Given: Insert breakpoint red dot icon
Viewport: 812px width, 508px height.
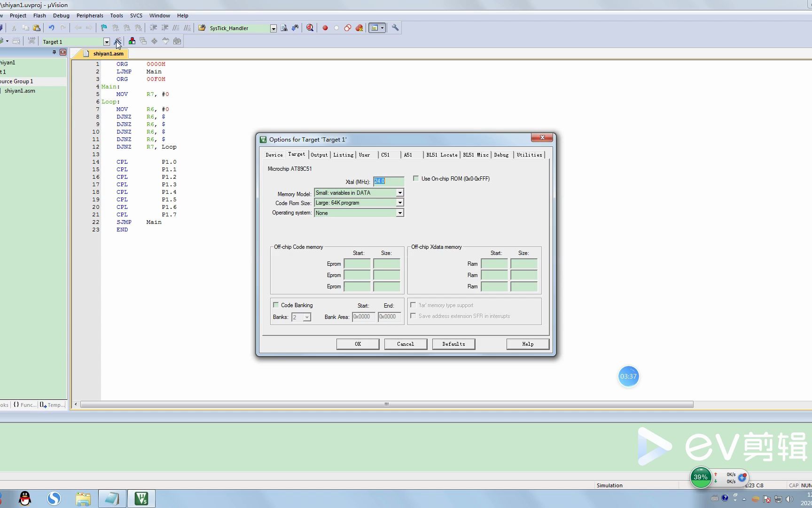Looking at the screenshot, I should click(325, 28).
